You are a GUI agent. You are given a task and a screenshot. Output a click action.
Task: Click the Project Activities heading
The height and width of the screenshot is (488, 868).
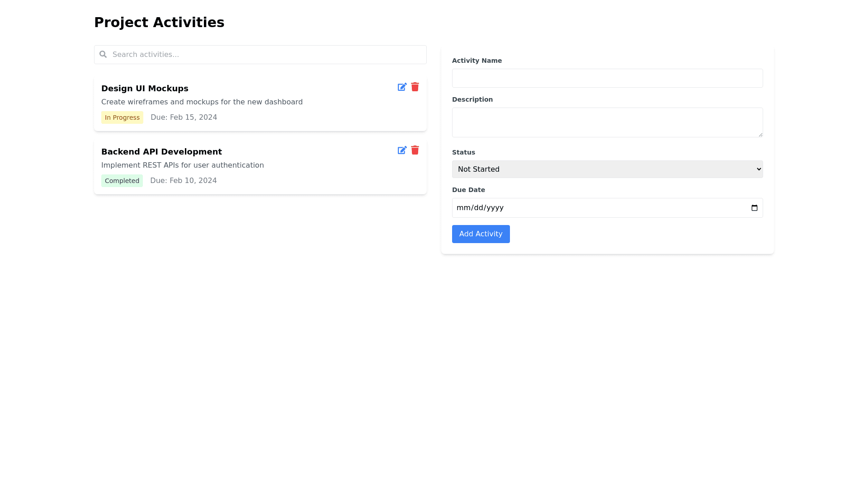159,22
